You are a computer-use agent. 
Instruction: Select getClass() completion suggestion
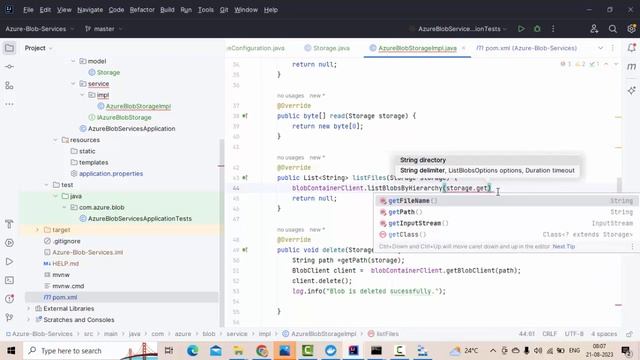pos(506,235)
